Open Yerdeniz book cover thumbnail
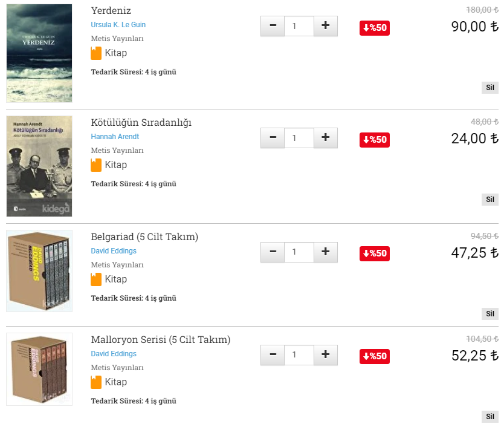The image size is (504, 424). 39,53
